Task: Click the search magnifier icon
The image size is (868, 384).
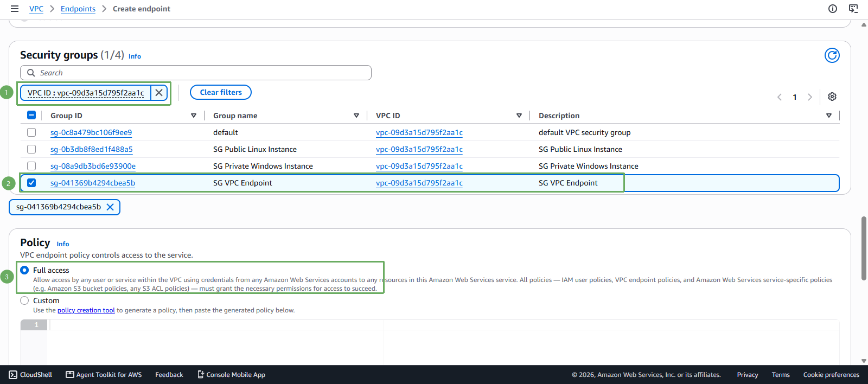Action: 31,73
